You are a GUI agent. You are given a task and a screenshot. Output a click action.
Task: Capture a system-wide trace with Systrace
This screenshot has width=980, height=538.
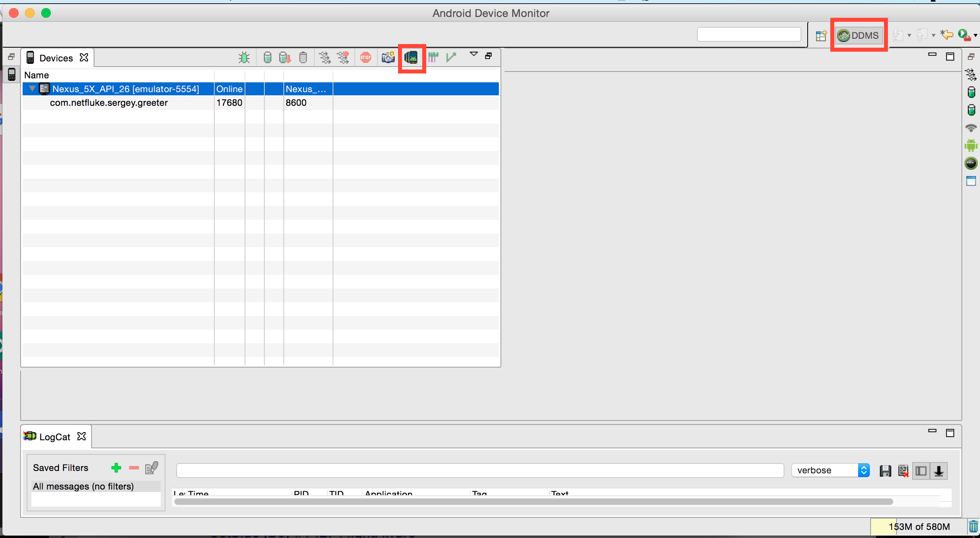pos(433,58)
